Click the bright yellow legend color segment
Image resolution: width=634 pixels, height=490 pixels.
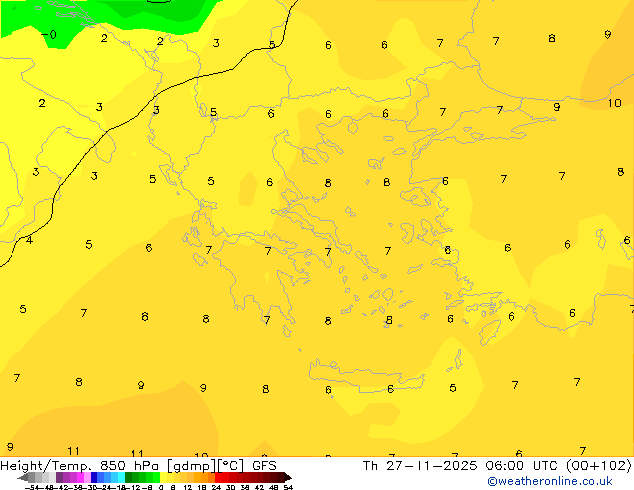(163, 477)
